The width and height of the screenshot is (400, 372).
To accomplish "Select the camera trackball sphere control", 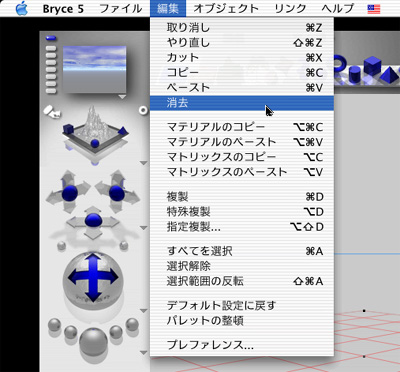I will 93,278.
